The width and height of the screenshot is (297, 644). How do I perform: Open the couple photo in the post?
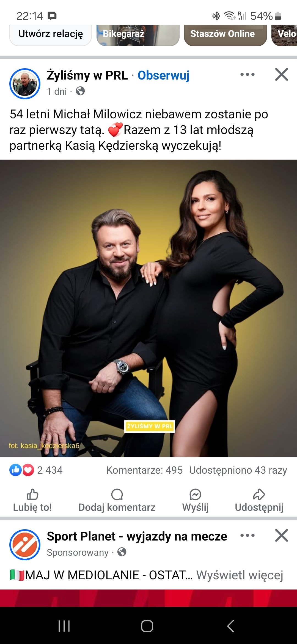click(148, 308)
